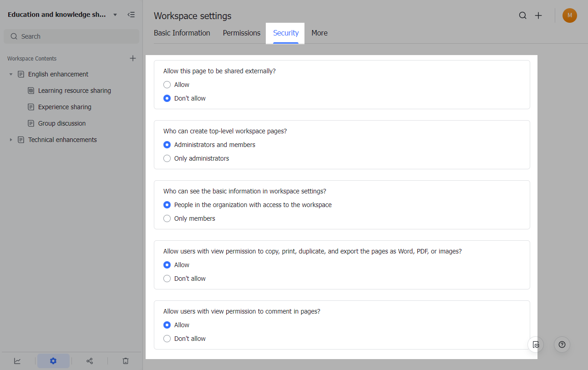This screenshot has height=370, width=588.
Task: Select Allow for external page sharing
Action: click(167, 84)
